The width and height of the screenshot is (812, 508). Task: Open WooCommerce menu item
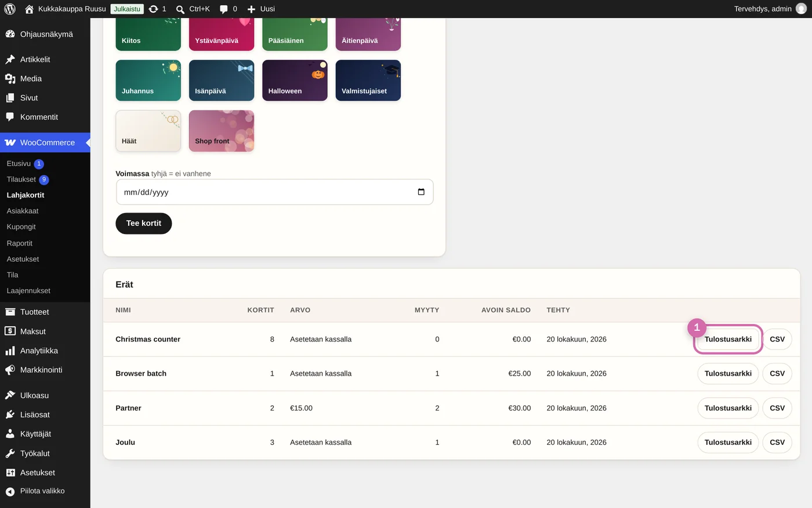click(45, 142)
